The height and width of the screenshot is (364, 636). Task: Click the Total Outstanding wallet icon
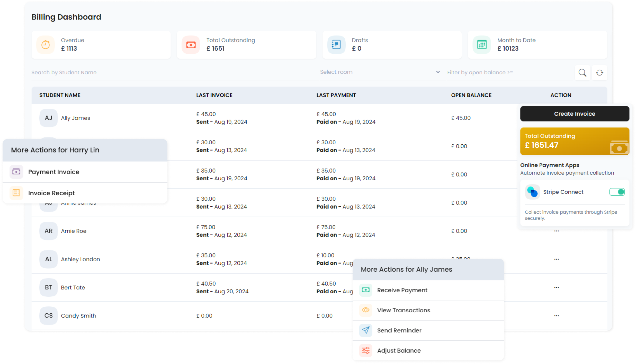(191, 44)
